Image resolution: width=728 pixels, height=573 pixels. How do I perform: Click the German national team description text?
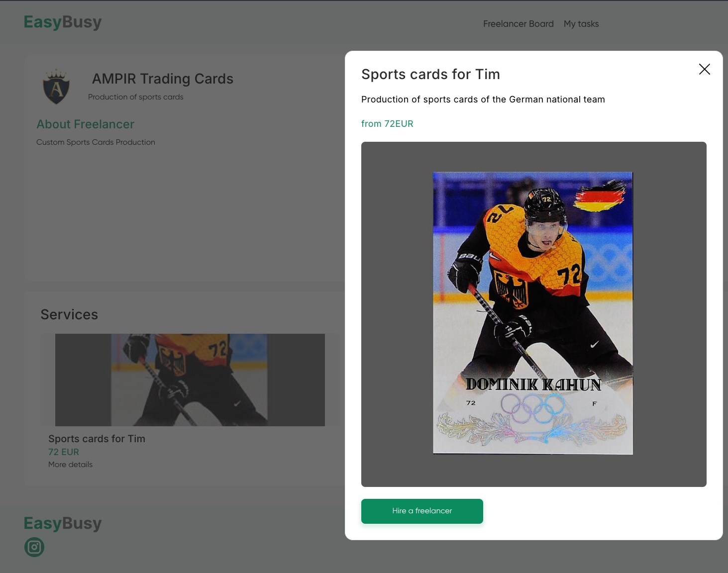pyautogui.click(x=483, y=99)
